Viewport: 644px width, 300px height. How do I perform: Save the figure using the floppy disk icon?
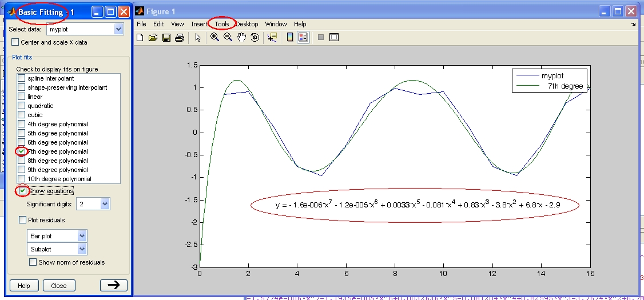[x=166, y=38]
